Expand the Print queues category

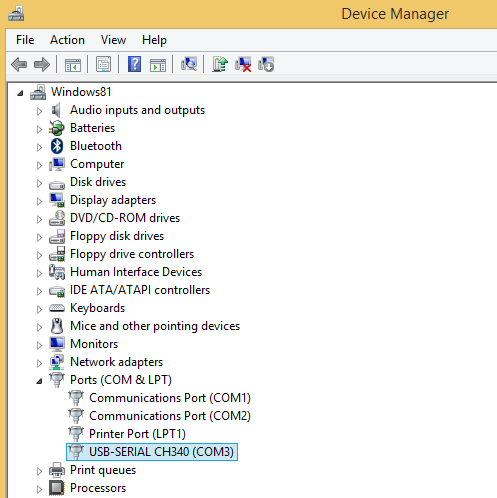pyautogui.click(x=39, y=471)
